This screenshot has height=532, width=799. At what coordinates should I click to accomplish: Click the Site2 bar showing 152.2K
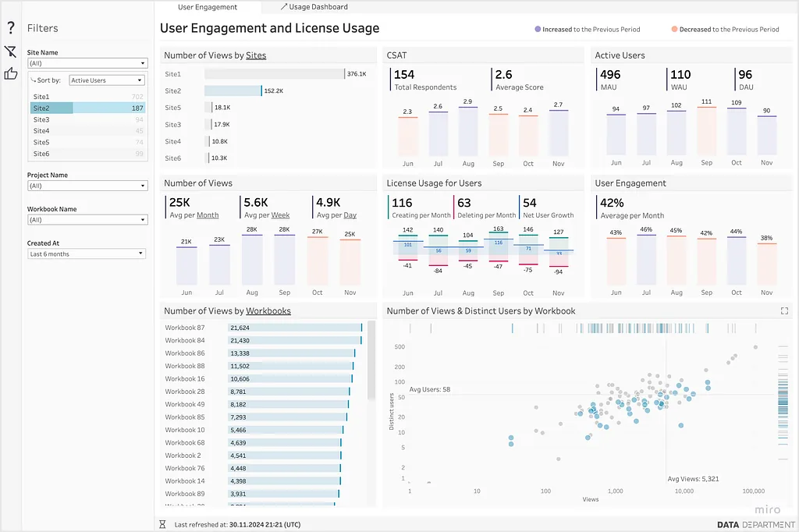[233, 90]
